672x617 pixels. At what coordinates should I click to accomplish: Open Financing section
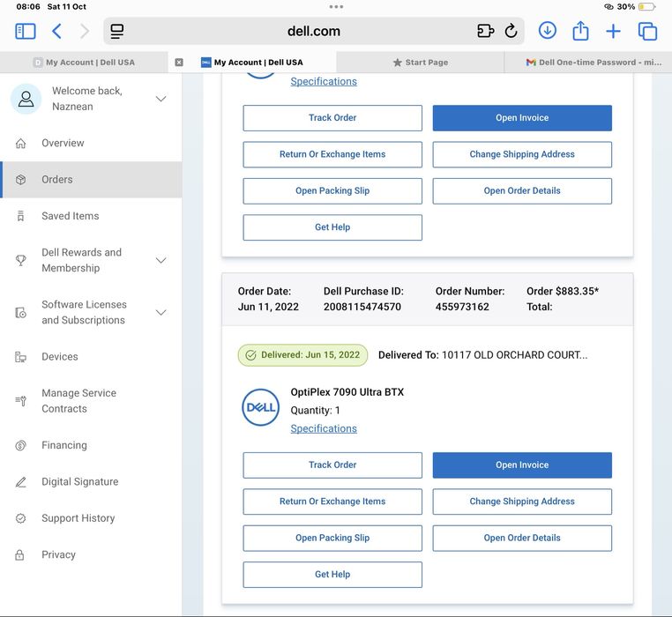pyautogui.click(x=91, y=445)
